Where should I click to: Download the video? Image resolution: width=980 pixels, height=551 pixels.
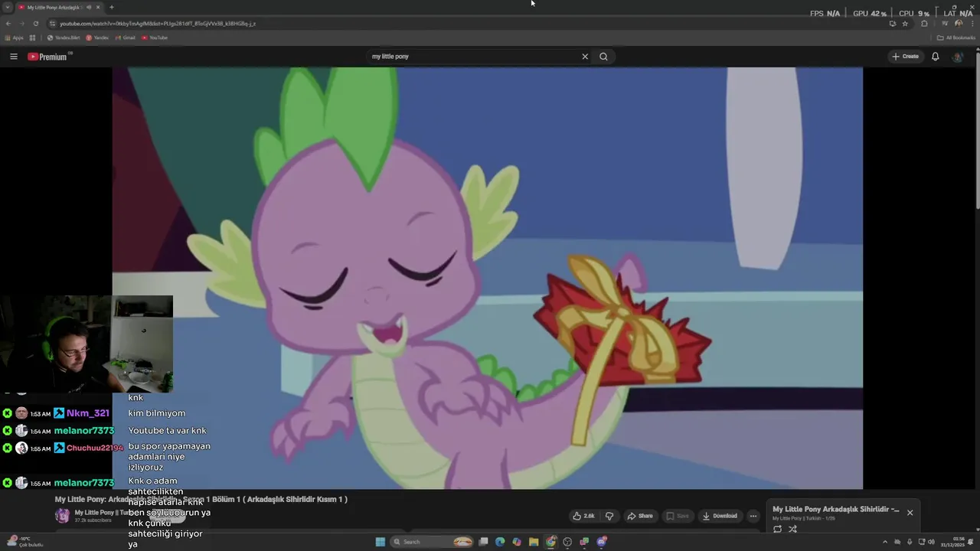coord(720,516)
